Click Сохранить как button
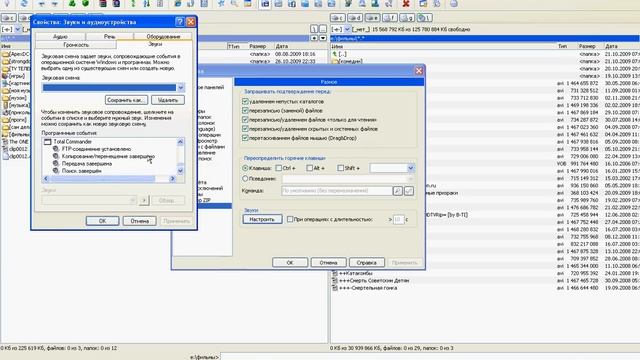The width and height of the screenshot is (640, 360). click(x=126, y=100)
